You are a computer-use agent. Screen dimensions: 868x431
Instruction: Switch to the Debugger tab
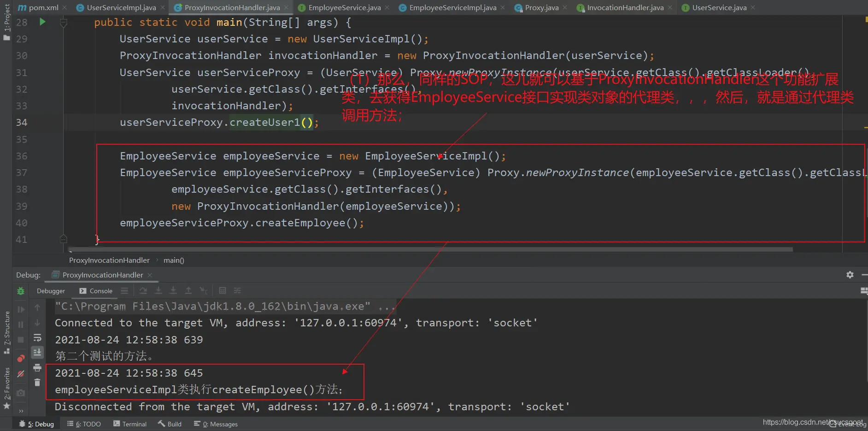(x=51, y=291)
